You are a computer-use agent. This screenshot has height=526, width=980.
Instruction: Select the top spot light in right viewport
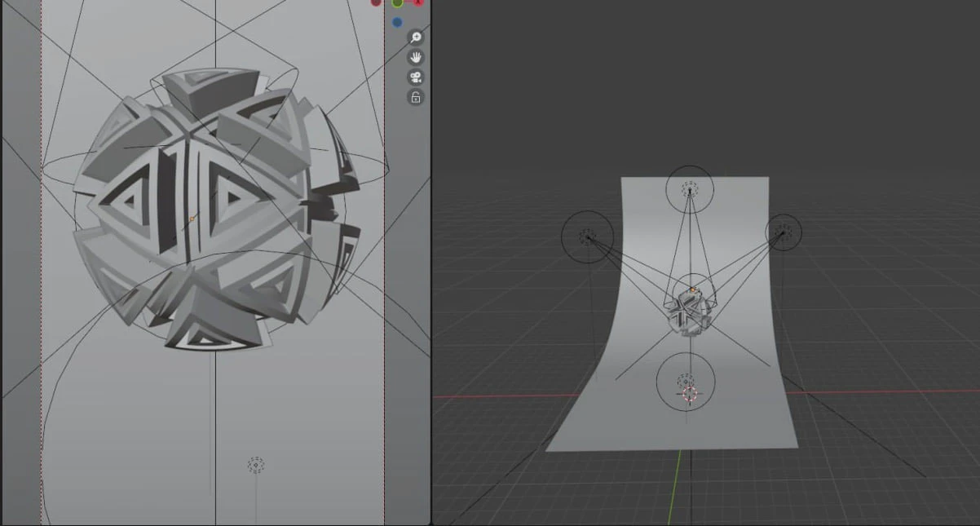pyautogui.click(x=690, y=188)
